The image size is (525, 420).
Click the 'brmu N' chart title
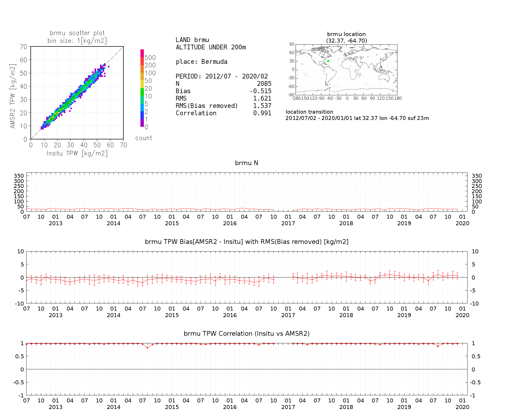tap(246, 163)
